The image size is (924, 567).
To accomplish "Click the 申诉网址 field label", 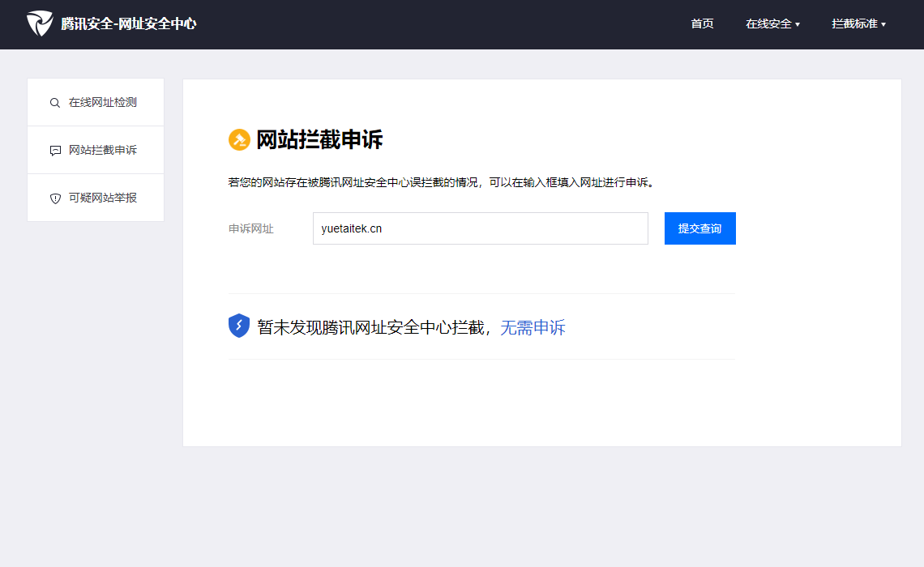I will coord(251,228).
